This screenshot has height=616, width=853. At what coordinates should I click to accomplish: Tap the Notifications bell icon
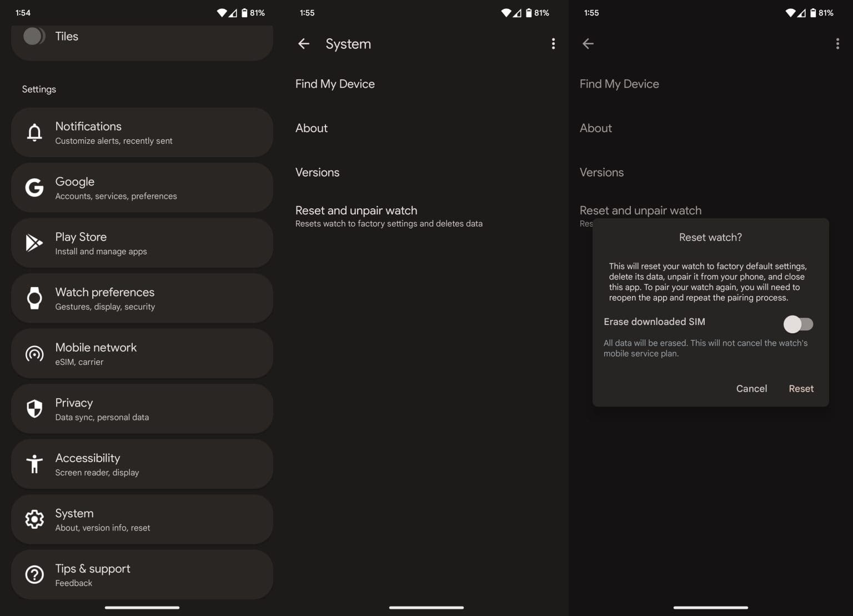tap(34, 133)
